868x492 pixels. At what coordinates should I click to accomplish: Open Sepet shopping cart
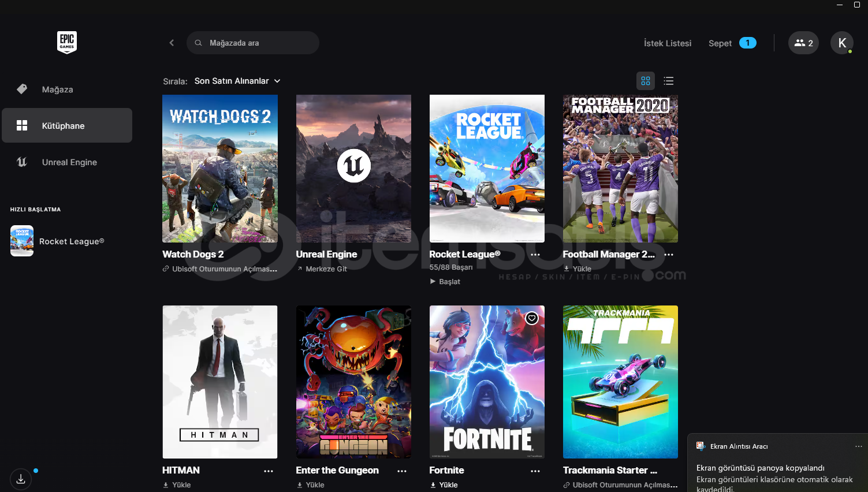click(x=720, y=43)
